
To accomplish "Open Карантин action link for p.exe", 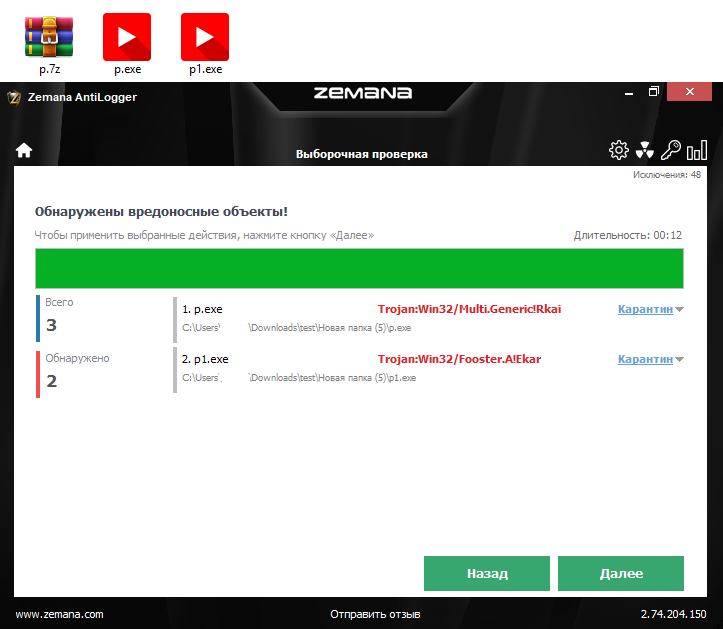I will [645, 309].
